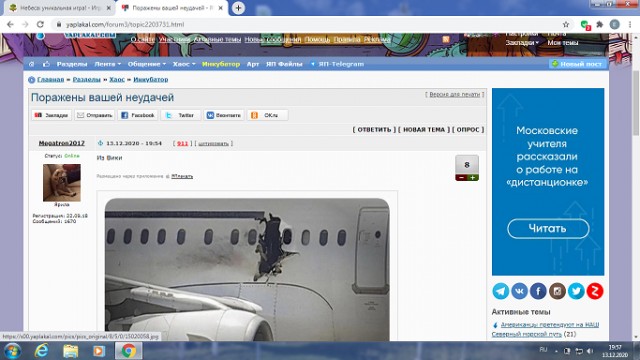Open the VK social icon in the sidebar

(519, 291)
